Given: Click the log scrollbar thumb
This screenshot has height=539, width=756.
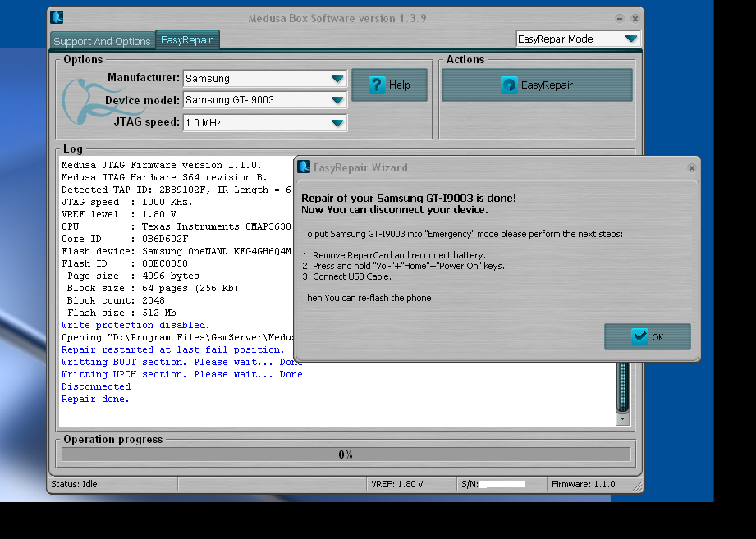Looking at the screenshot, I should pyautogui.click(x=623, y=386).
